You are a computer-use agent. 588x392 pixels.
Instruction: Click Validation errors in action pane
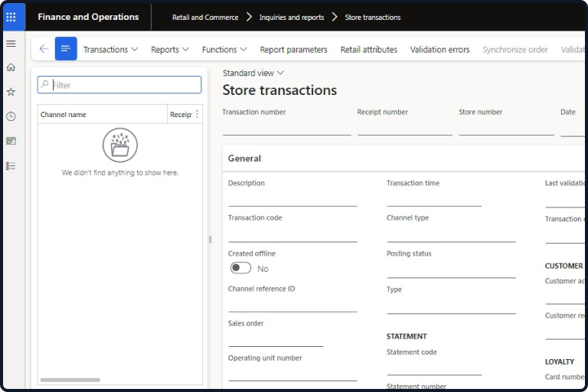(440, 50)
